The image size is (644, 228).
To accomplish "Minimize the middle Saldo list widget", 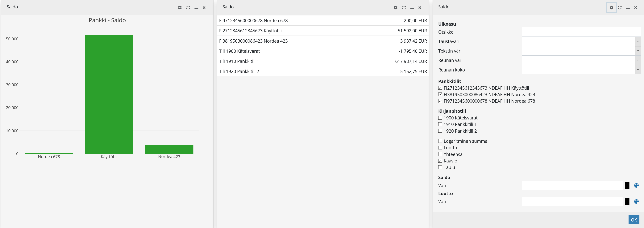I will click(412, 8).
